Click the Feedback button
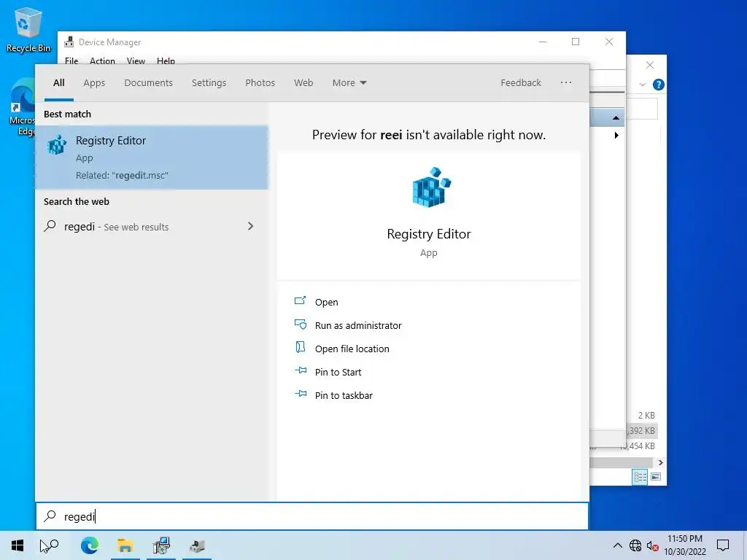Viewport: 747px width, 560px height. (521, 83)
